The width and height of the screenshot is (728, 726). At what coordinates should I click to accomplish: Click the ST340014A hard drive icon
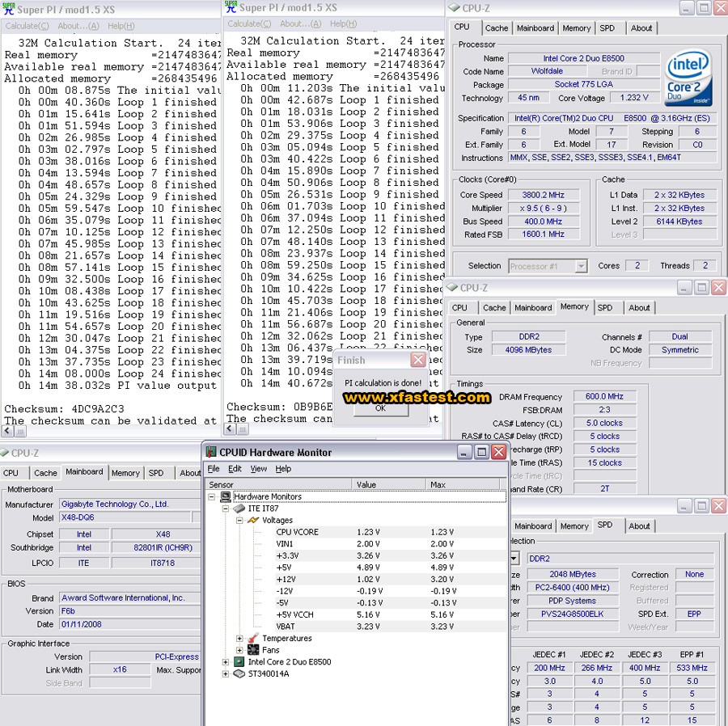click(x=239, y=673)
